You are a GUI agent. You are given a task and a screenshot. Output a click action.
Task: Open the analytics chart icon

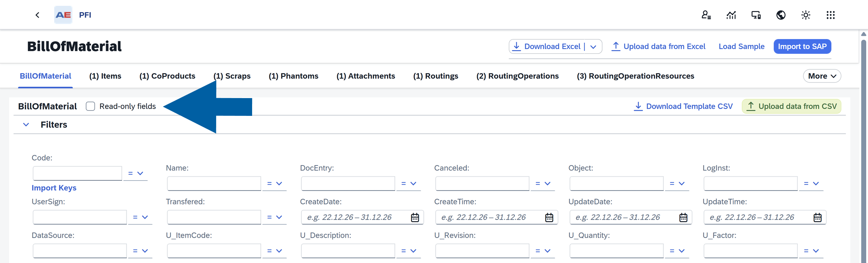pyautogui.click(x=731, y=15)
